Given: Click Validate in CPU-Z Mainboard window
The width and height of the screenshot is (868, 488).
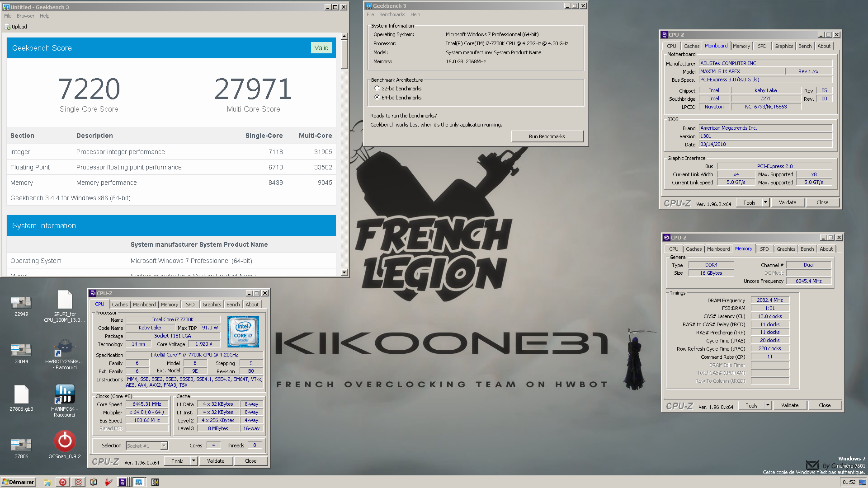Looking at the screenshot, I should (788, 202).
